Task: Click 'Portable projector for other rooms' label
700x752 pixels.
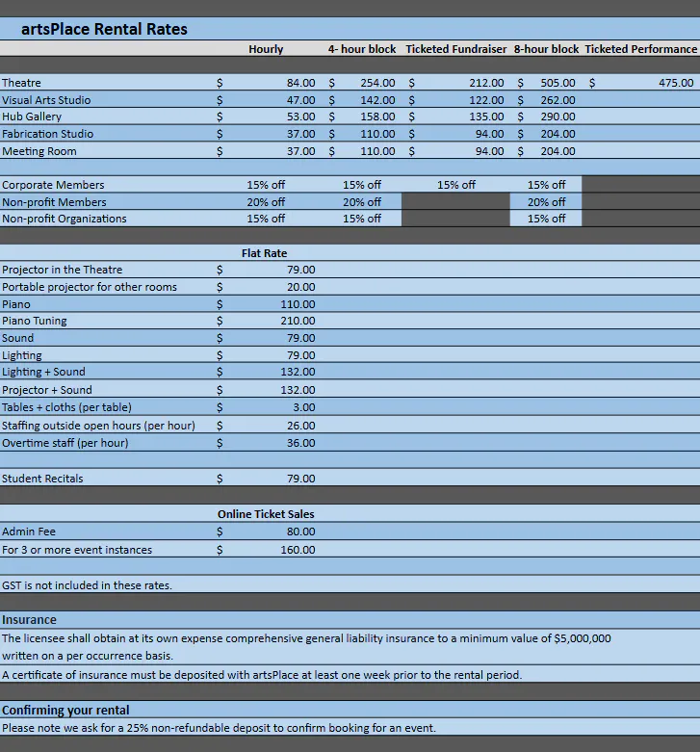Action: (90, 287)
